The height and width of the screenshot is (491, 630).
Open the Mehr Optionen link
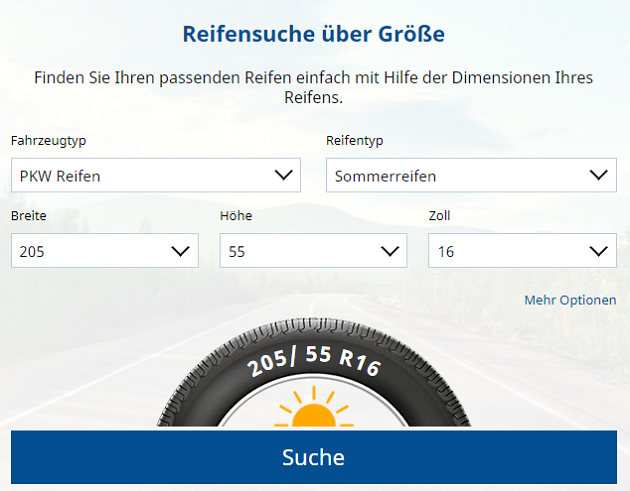(x=570, y=300)
